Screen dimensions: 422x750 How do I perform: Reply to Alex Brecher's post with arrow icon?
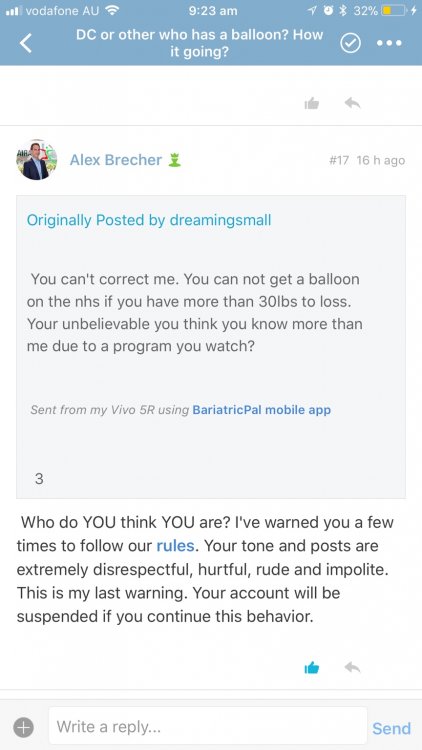[352, 667]
